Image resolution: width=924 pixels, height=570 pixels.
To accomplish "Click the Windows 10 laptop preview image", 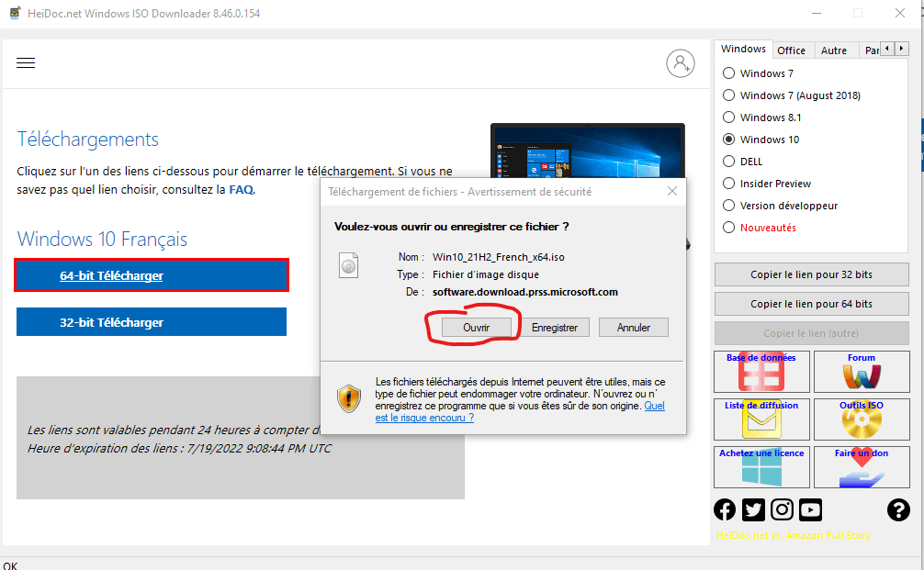I will 588,151.
